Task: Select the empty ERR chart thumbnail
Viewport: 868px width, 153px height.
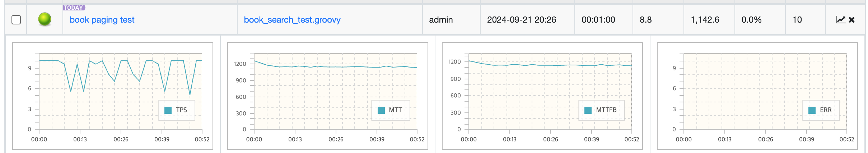Action: pos(757,96)
